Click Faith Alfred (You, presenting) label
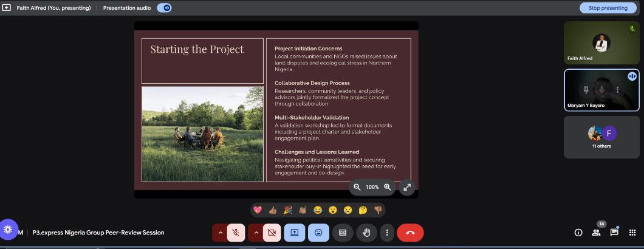 point(54,8)
